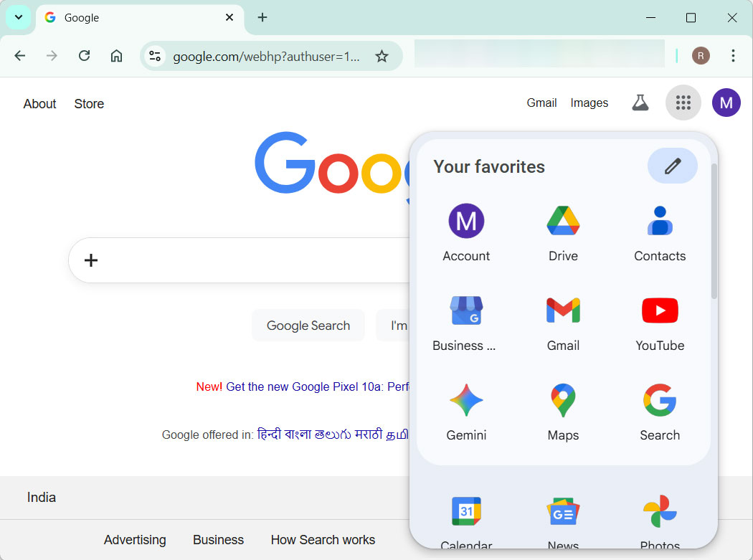
Task: Open the tab search chevron
Action: click(x=18, y=16)
